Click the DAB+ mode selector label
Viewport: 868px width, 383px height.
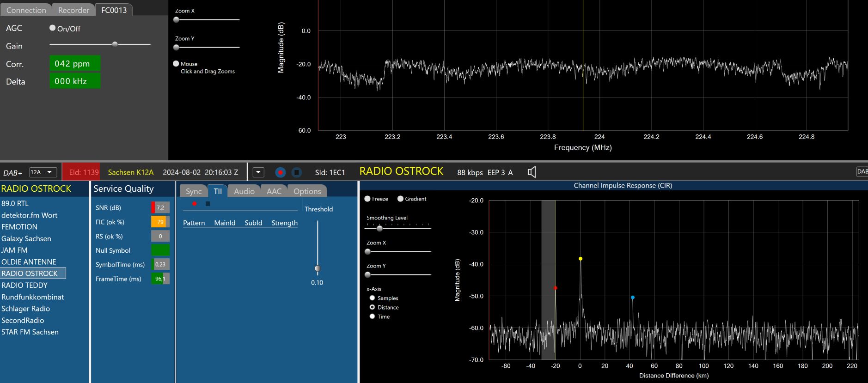coord(13,173)
